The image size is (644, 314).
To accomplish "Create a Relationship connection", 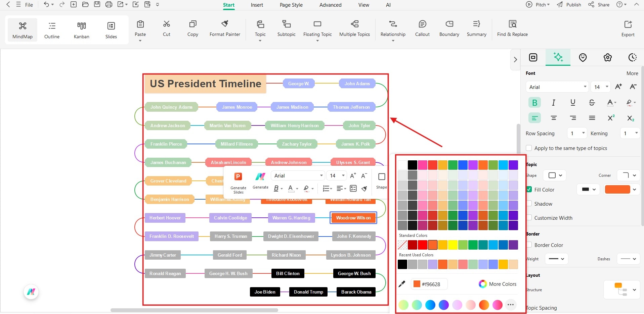I will (x=392, y=29).
